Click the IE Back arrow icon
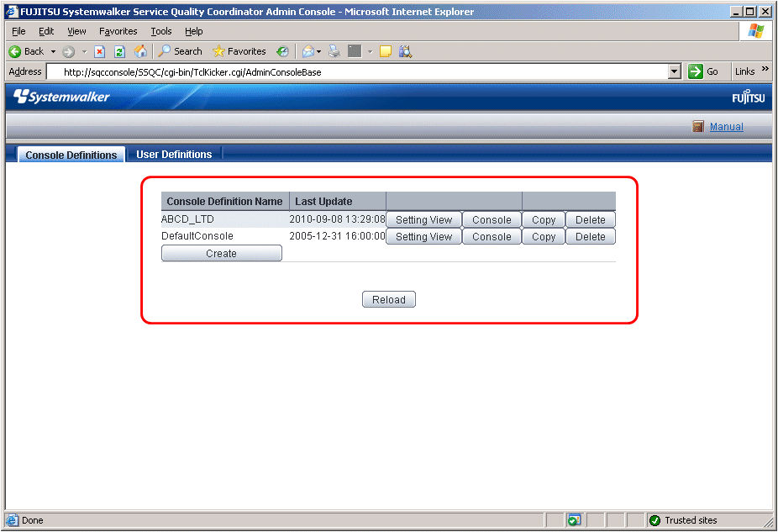 (15, 51)
